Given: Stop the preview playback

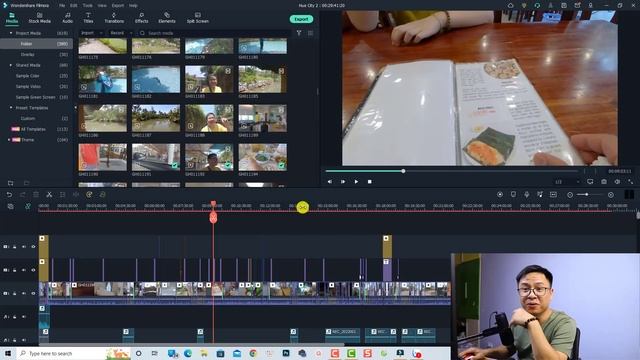Looking at the screenshot, I should point(369,182).
